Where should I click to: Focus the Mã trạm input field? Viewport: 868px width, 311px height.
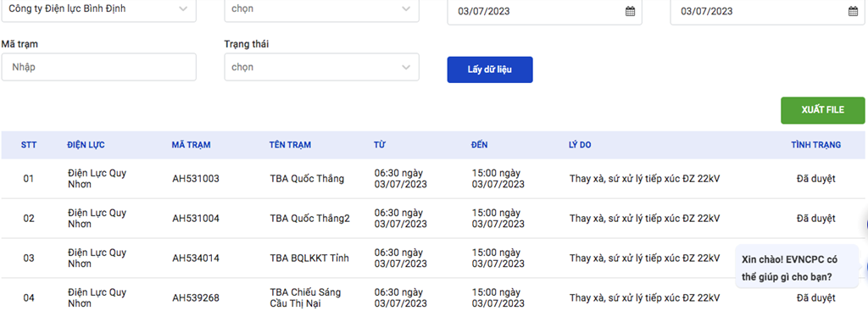coord(98,67)
